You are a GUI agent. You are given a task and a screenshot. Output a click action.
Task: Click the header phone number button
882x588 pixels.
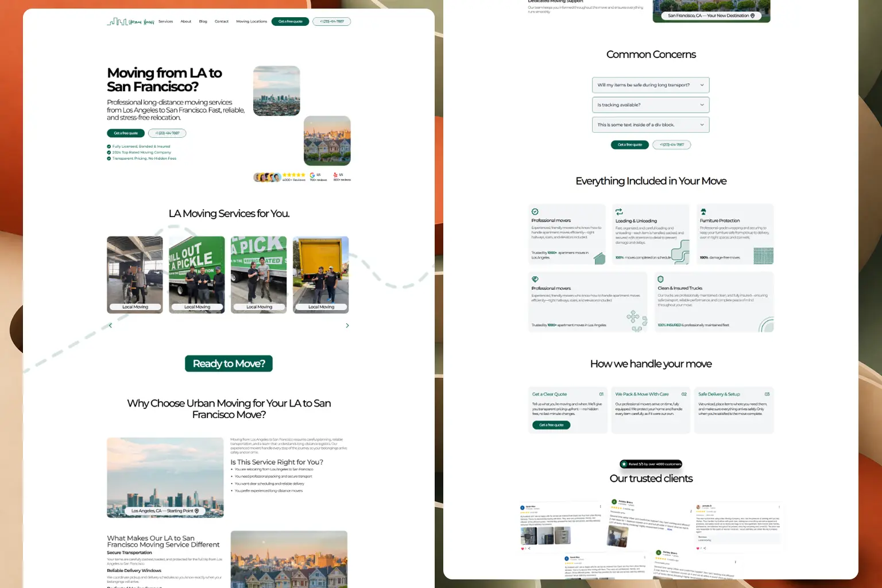click(x=332, y=21)
